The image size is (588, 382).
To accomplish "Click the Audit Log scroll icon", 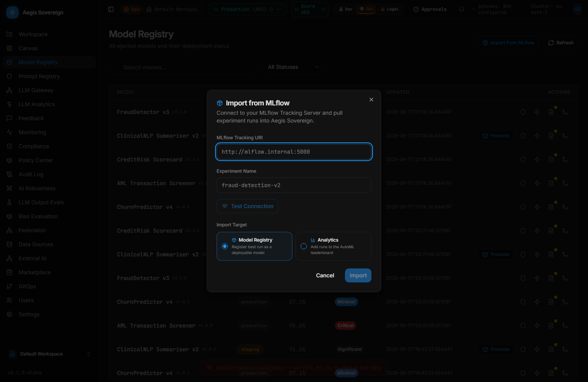I will tap(9, 174).
